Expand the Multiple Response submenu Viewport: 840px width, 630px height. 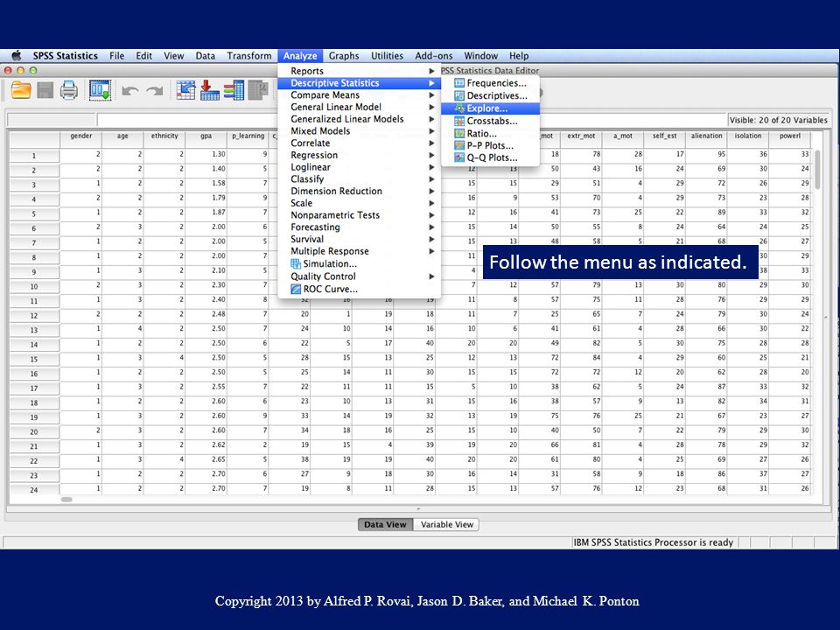359,251
